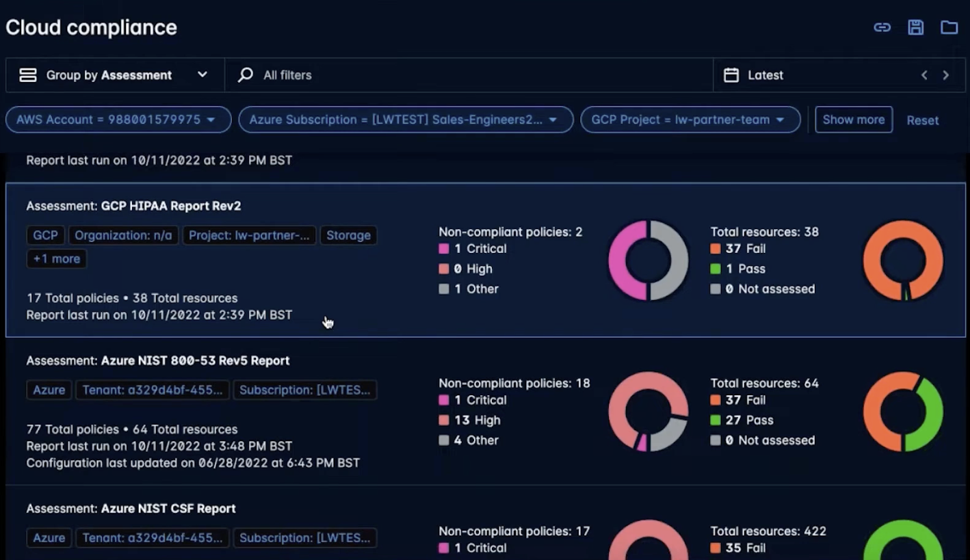Click GCP HIPAA non-compliant policies donut chart
Image resolution: width=970 pixels, height=560 pixels.
coord(648,260)
